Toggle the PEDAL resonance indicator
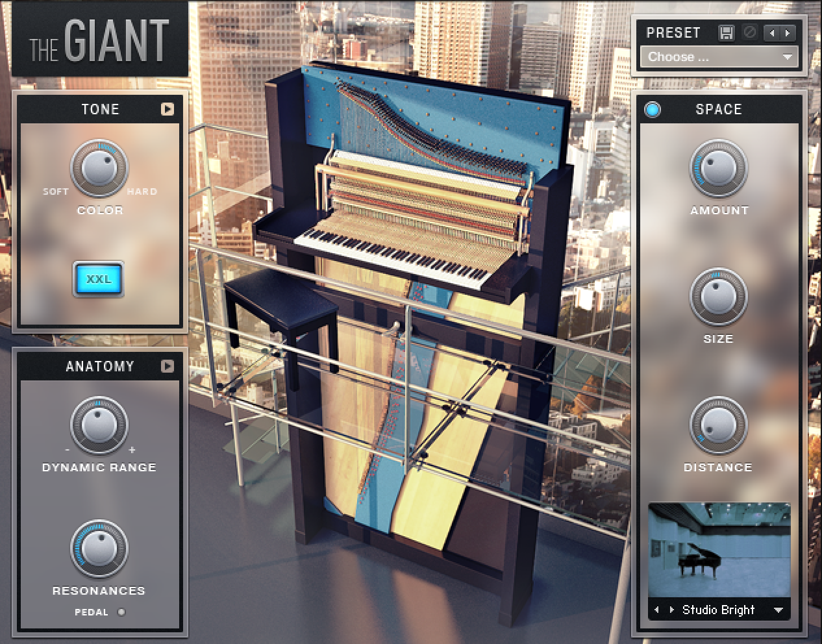Viewport: 822px width, 644px height. tap(121, 612)
